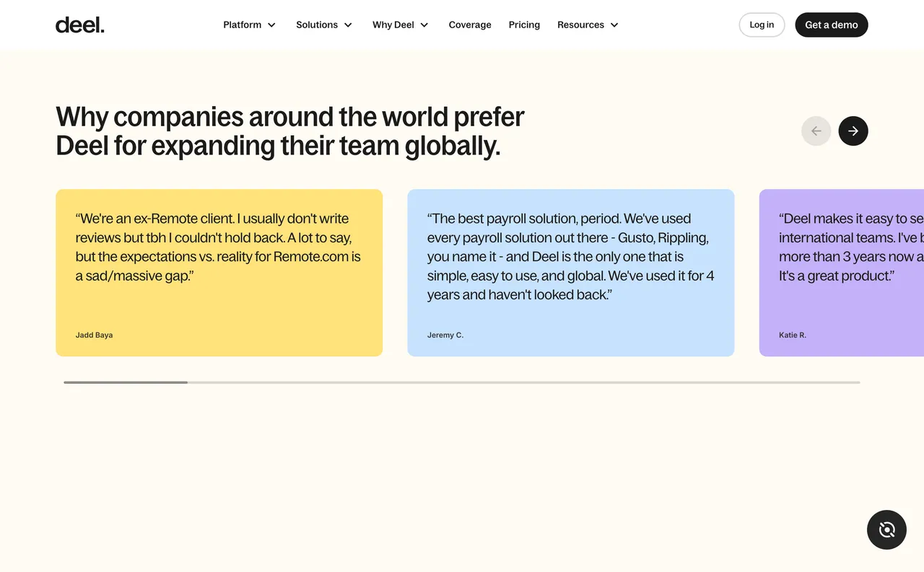Open the Coverage page
Screen dimensions: 924x572
[x=469, y=25]
